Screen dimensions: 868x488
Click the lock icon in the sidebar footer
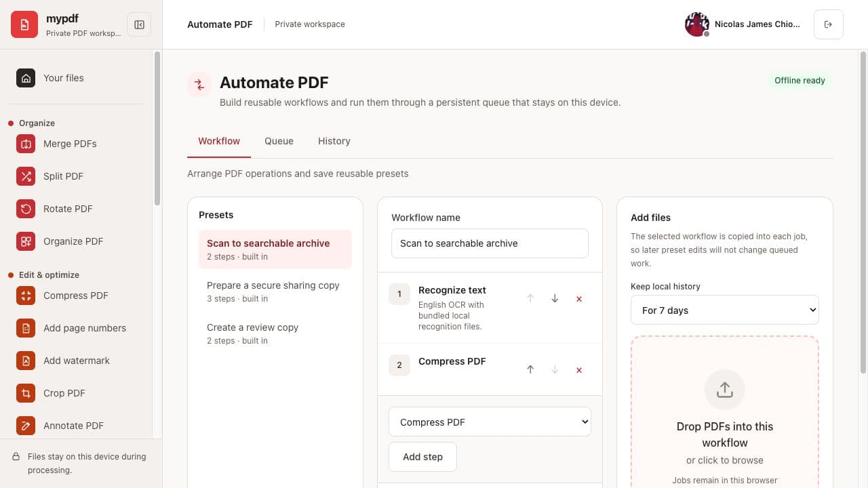click(16, 457)
